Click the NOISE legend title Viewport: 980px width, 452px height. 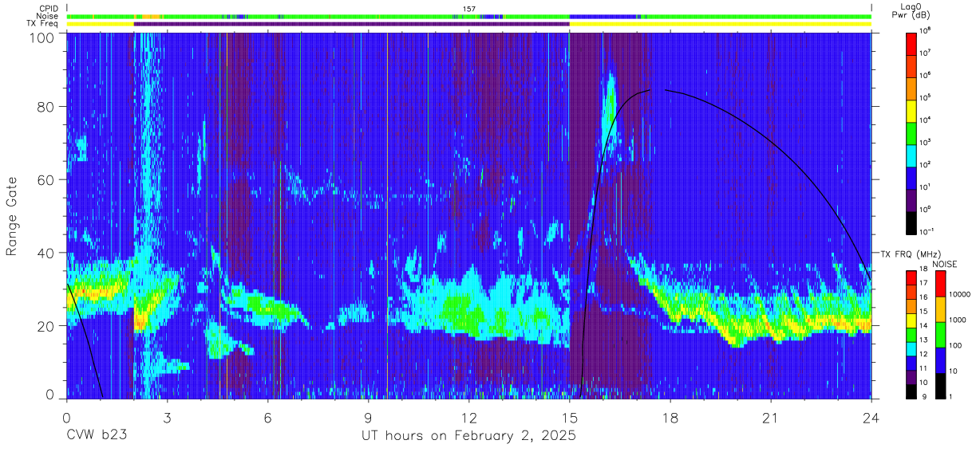(943, 264)
